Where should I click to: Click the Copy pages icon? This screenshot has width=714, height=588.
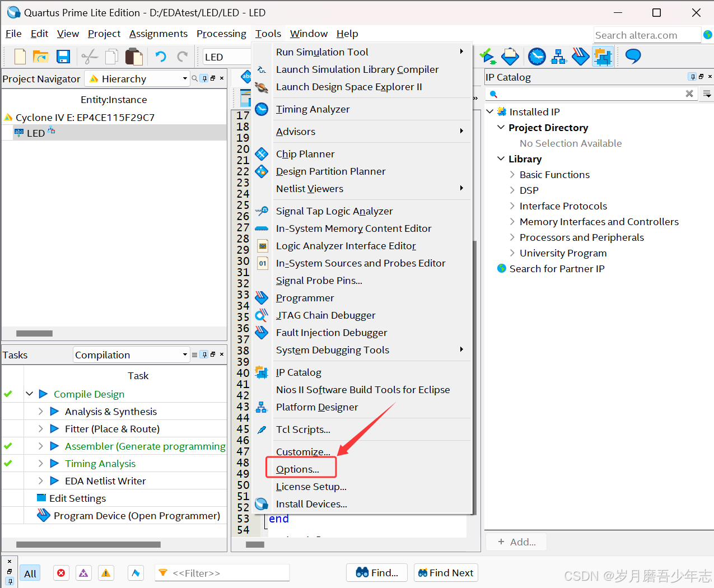point(112,57)
